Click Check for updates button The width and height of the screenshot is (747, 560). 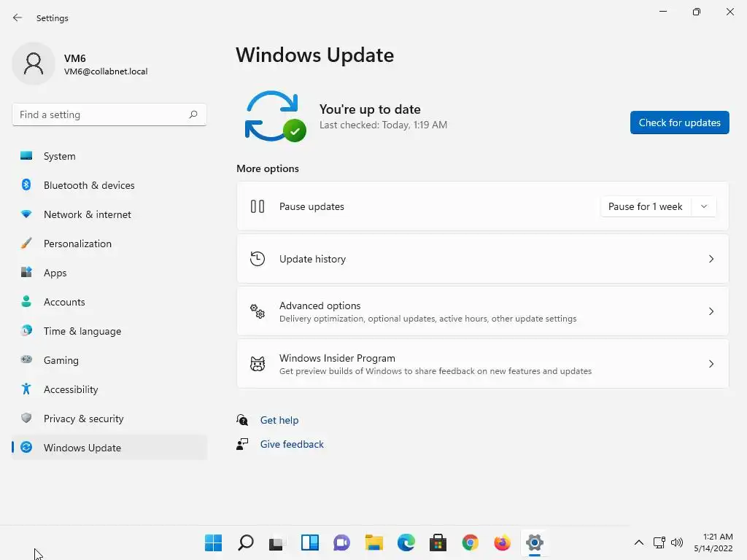pos(679,122)
